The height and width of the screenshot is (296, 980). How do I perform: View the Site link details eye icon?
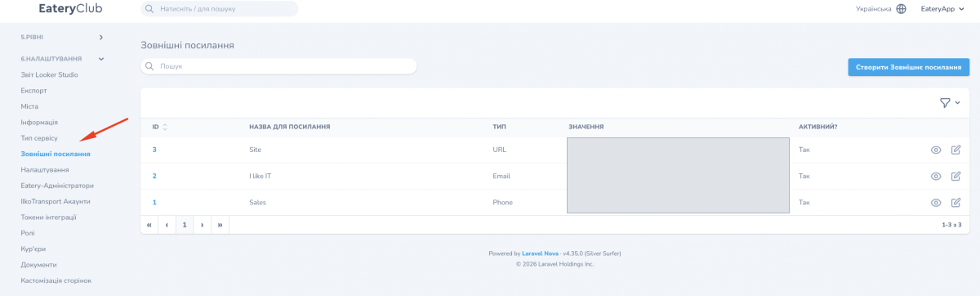pos(936,150)
